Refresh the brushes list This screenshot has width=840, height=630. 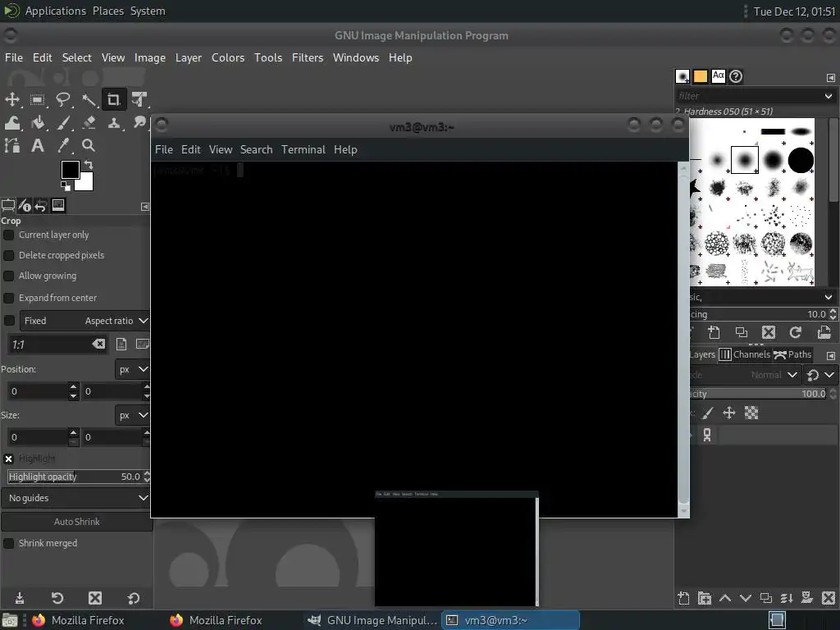796,333
